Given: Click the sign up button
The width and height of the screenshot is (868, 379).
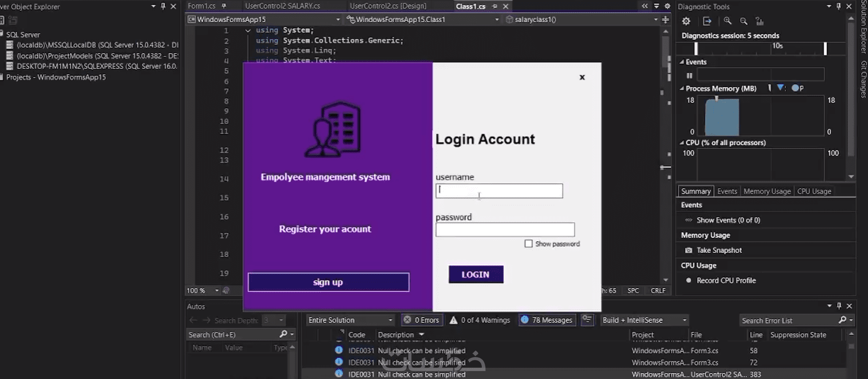Looking at the screenshot, I should 328,282.
